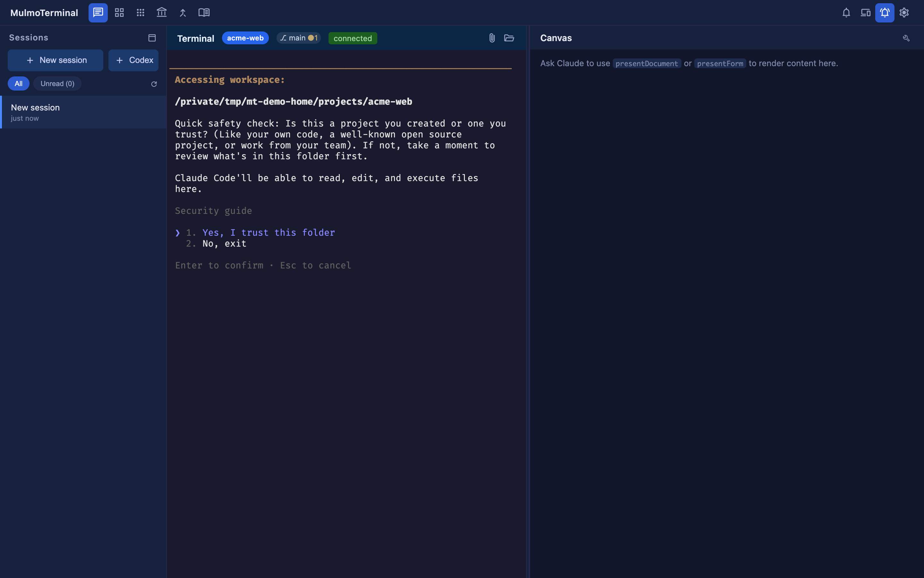Click the connected status badge
Image resolution: width=924 pixels, height=578 pixels.
[x=352, y=38]
